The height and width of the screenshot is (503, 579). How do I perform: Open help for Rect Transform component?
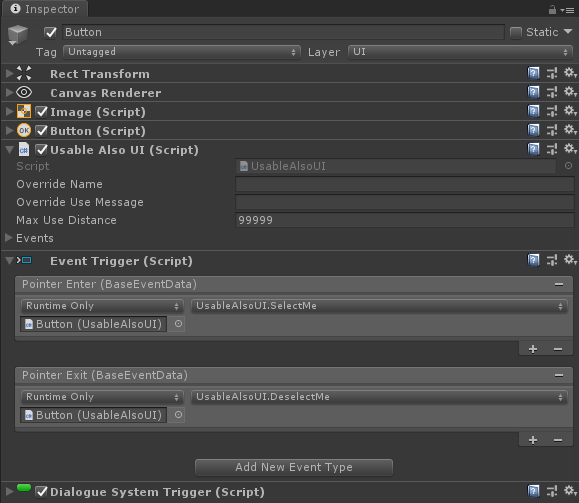click(x=533, y=73)
